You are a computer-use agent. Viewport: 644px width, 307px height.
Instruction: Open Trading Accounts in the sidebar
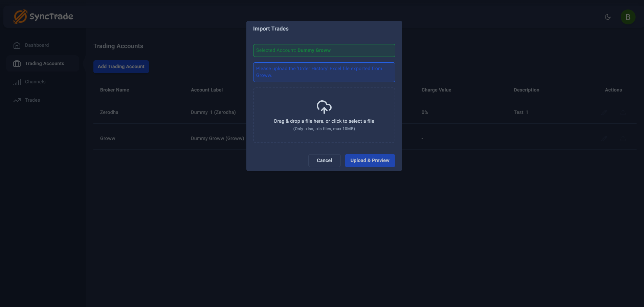pyautogui.click(x=44, y=64)
